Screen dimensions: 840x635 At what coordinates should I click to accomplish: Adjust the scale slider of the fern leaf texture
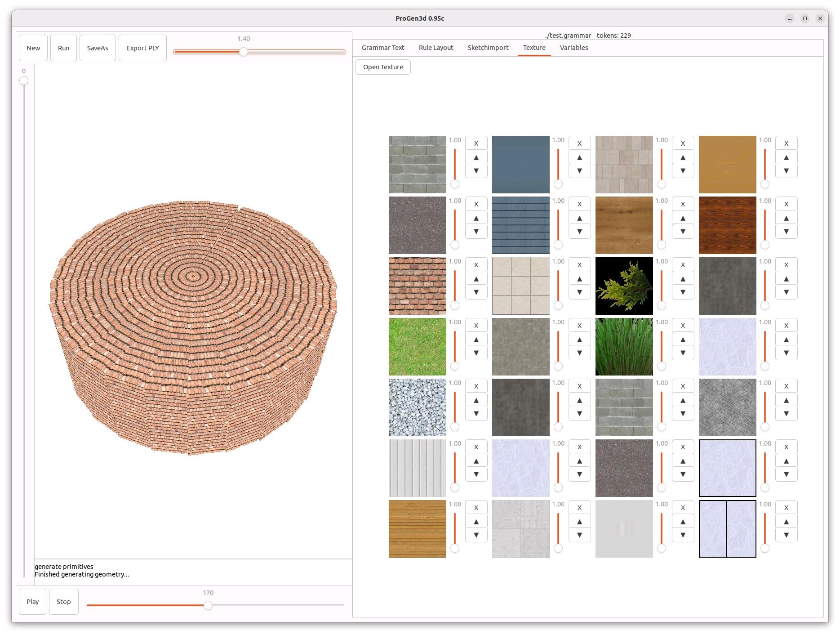pos(662,288)
